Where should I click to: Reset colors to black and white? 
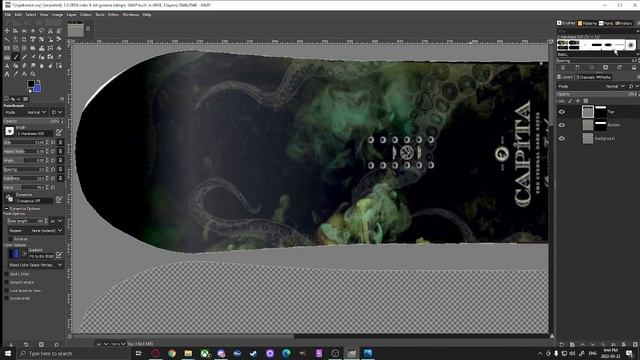point(30,91)
